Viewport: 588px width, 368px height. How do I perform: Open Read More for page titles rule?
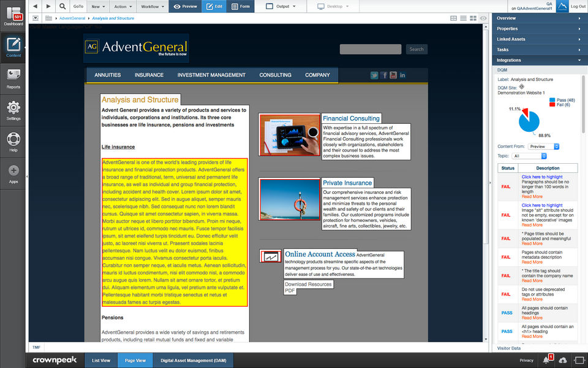click(x=532, y=243)
